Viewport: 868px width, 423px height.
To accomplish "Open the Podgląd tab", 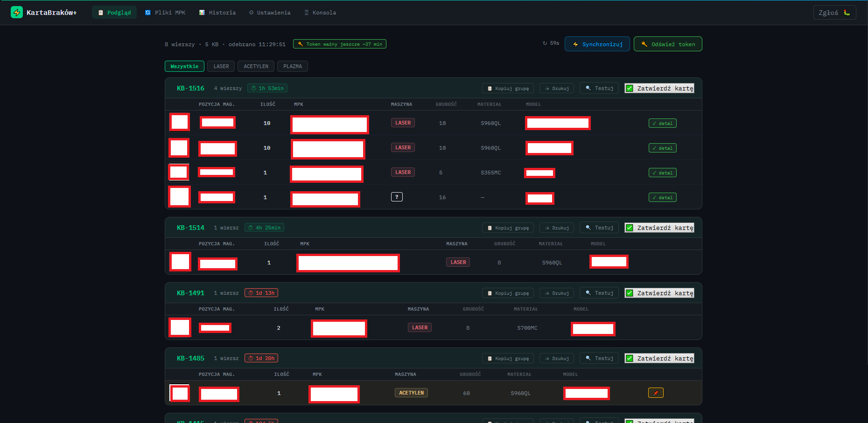I will click(114, 13).
